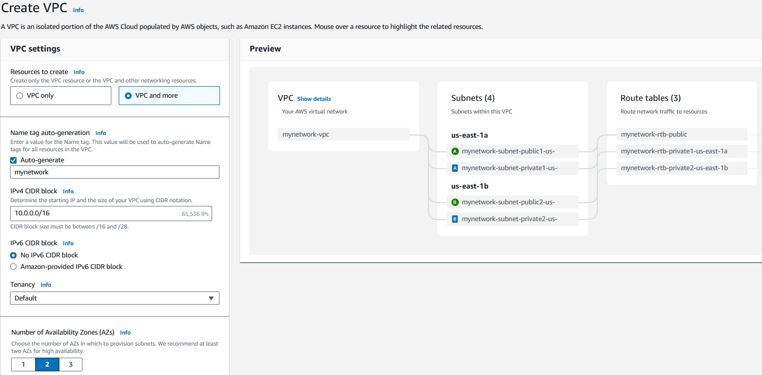This screenshot has height=375, width=762.
Task: Open the Tenancy Default dropdown
Action: point(115,298)
